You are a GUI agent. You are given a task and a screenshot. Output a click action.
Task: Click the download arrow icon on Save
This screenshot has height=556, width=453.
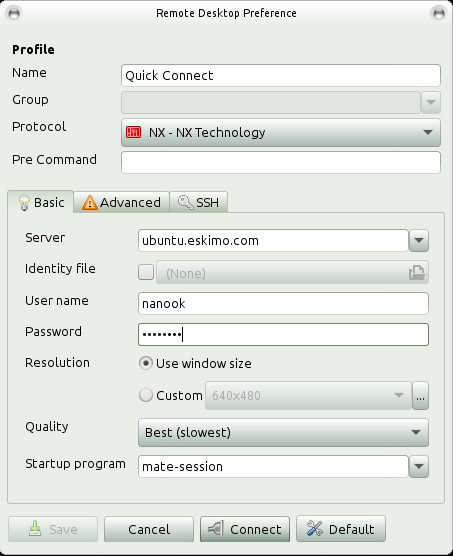point(35,529)
